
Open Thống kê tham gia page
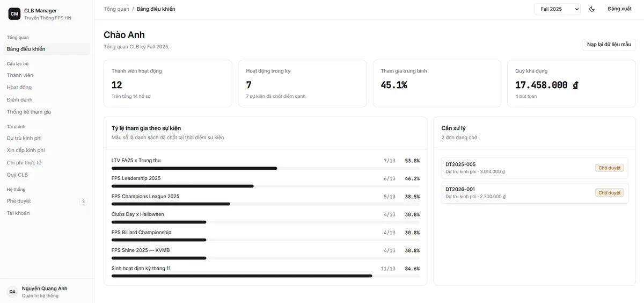click(x=47, y=112)
